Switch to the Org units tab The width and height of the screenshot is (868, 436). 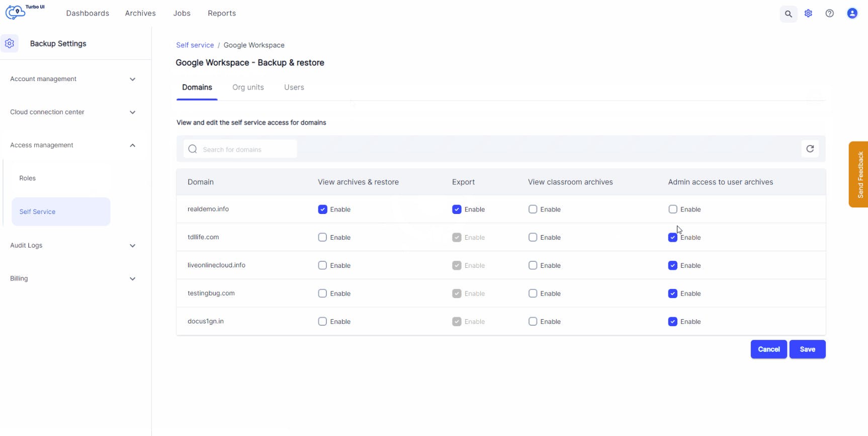click(248, 87)
